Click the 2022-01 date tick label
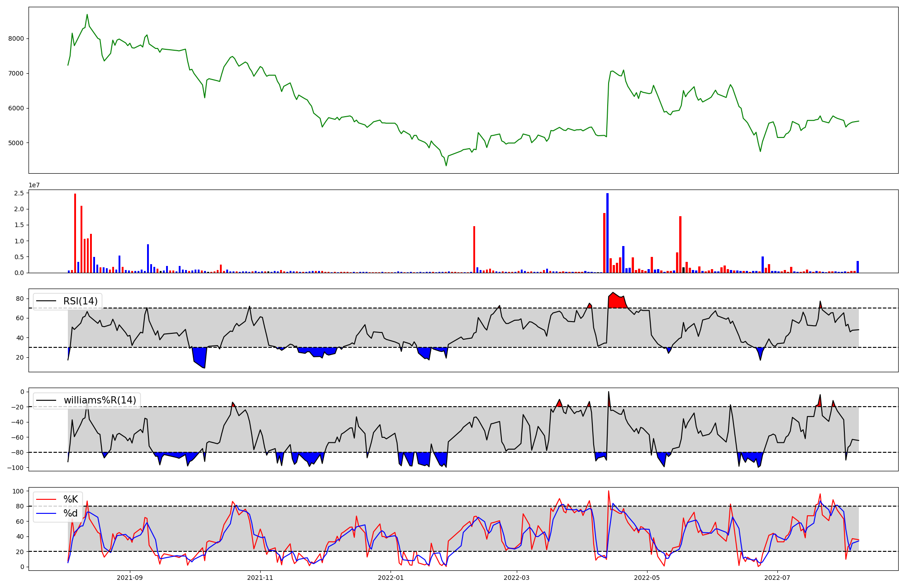 point(391,578)
